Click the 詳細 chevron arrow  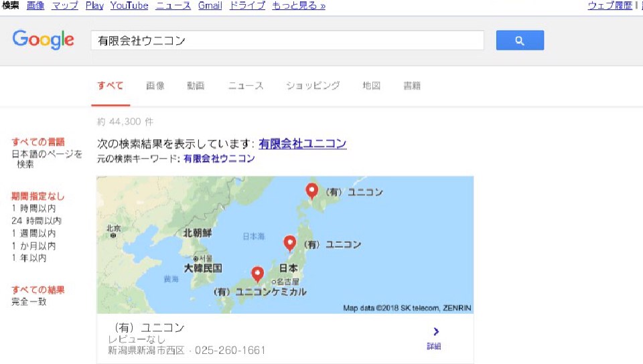pyautogui.click(x=436, y=331)
